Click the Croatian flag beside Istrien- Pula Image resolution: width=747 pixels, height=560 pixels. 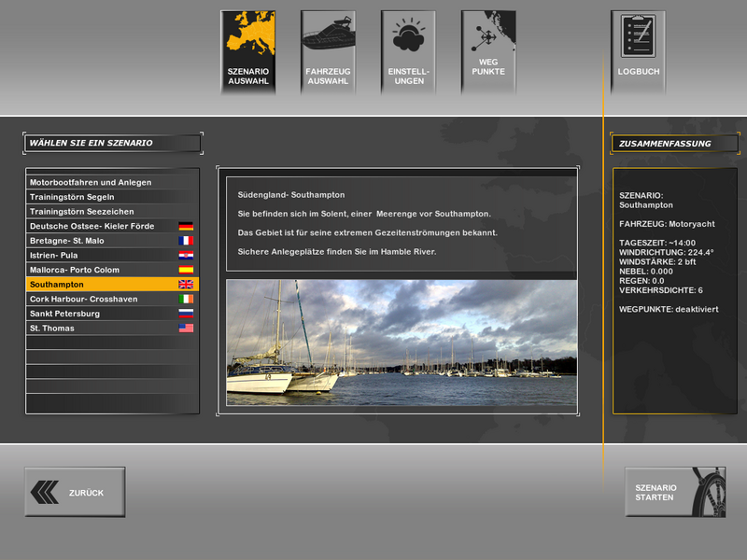[x=186, y=255]
